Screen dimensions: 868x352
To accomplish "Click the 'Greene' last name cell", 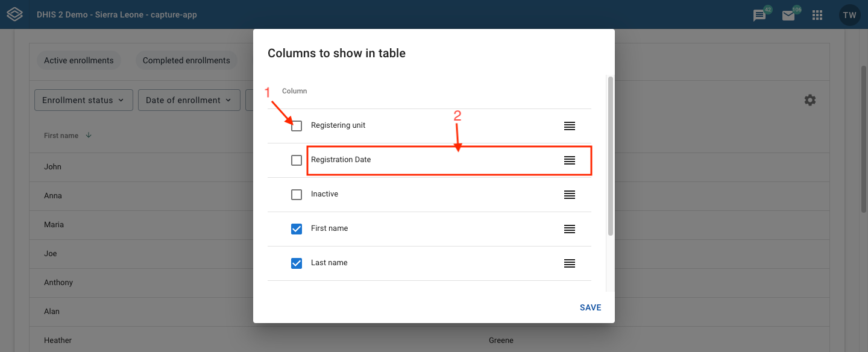I will point(501,341).
